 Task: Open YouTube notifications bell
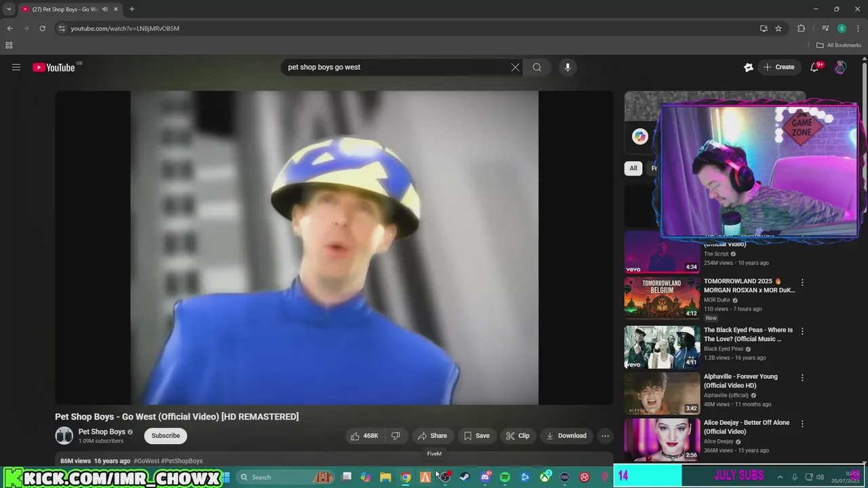pyautogui.click(x=814, y=67)
